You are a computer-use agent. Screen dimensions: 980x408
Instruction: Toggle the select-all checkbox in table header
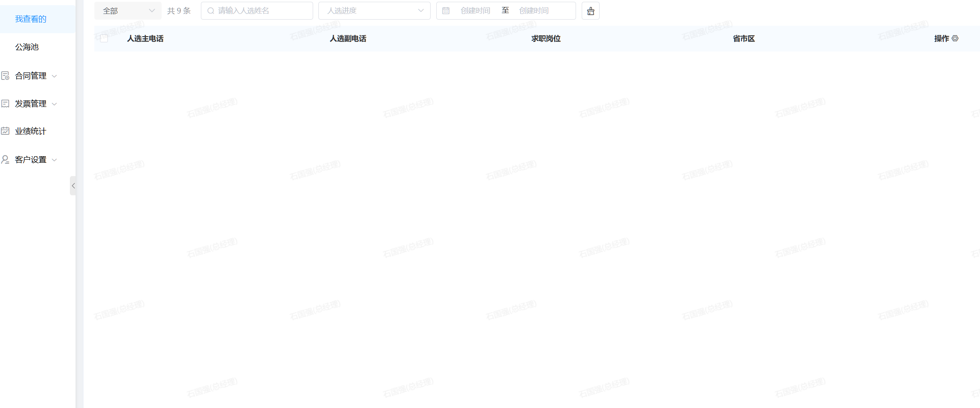point(104,38)
